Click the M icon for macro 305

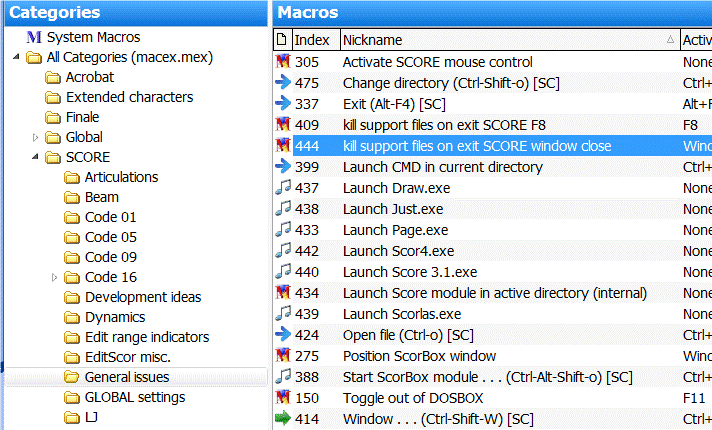pyautogui.click(x=283, y=61)
